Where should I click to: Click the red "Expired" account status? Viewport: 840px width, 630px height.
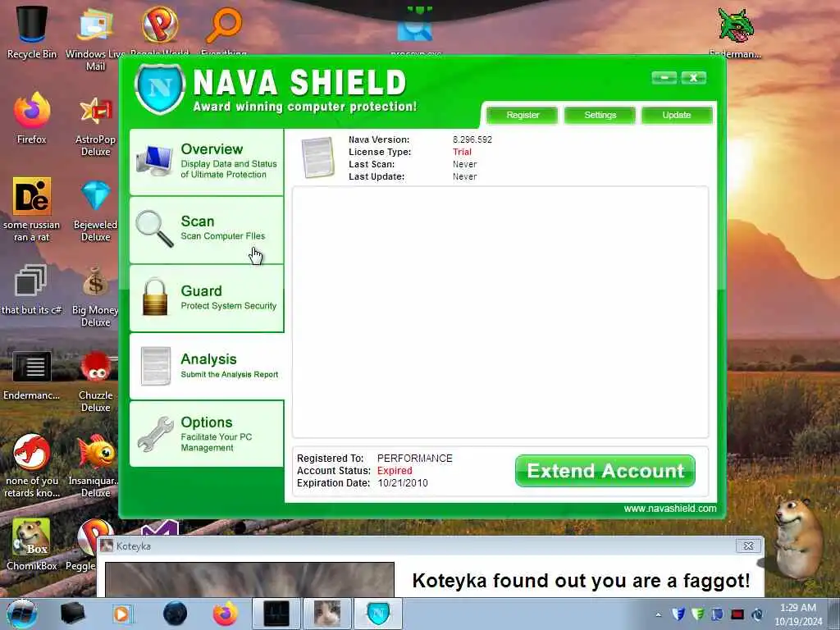pos(395,471)
